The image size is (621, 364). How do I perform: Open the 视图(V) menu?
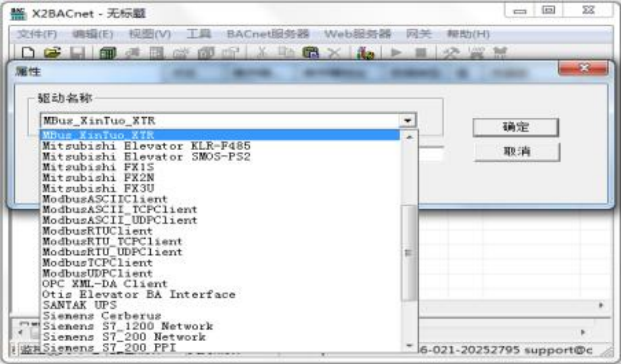[150, 34]
